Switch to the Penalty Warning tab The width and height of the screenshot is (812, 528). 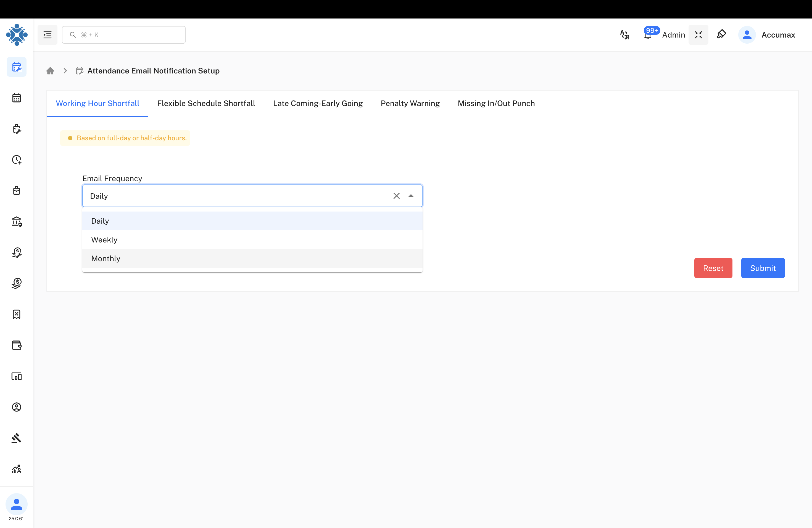[410, 103]
